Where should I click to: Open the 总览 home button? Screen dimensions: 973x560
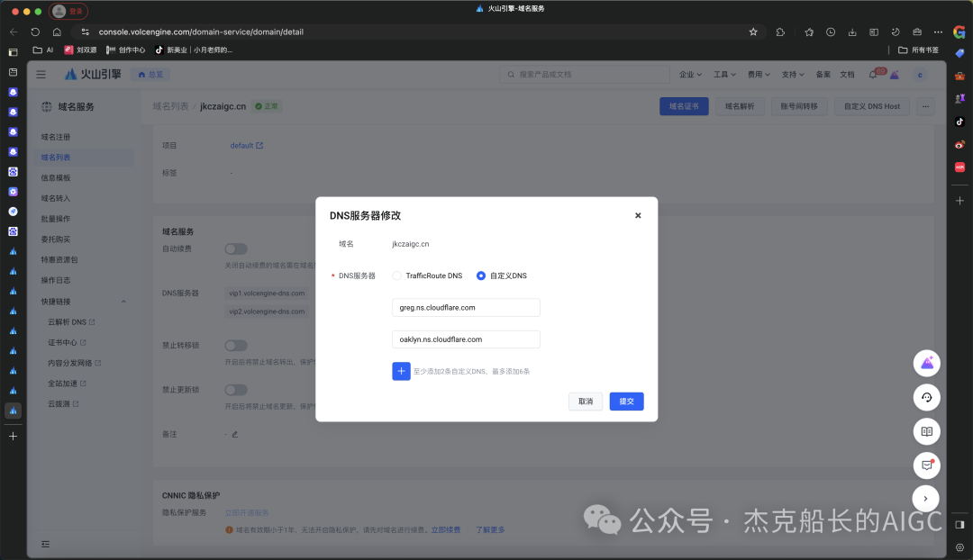[x=150, y=75]
